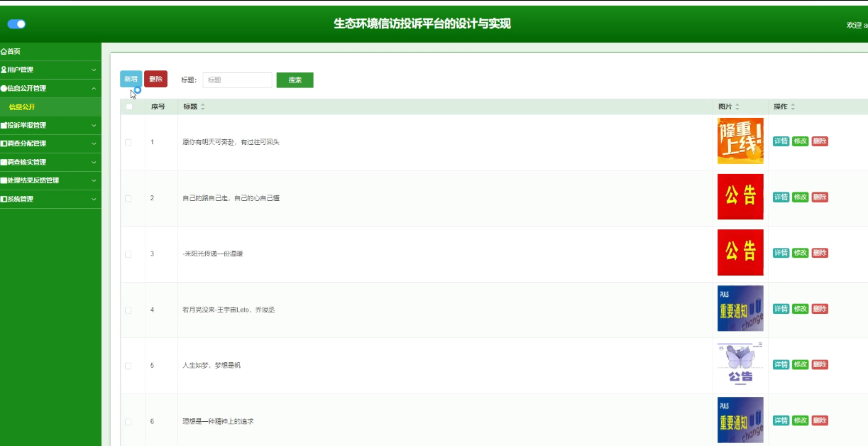This screenshot has width=868, height=446.
Task: Sort by the 标题 column sort icon
Action: tap(203, 107)
